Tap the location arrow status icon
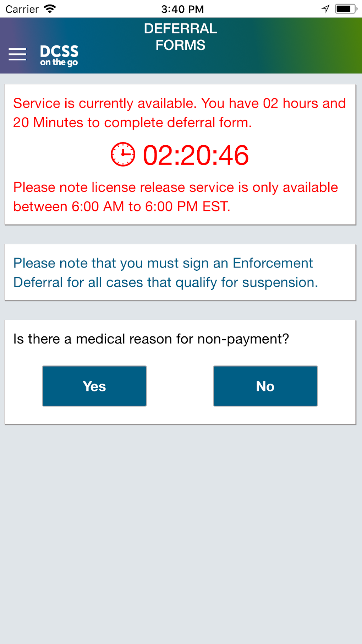The height and width of the screenshot is (644, 362). point(325,9)
